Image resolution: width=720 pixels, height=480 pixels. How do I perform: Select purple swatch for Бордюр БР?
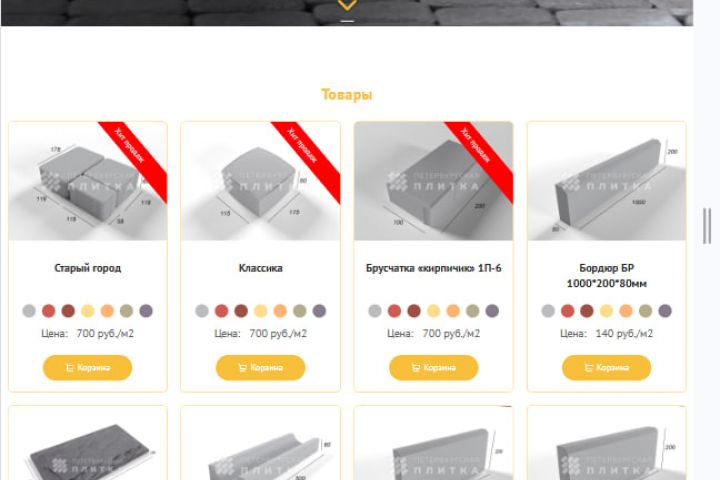(x=665, y=311)
